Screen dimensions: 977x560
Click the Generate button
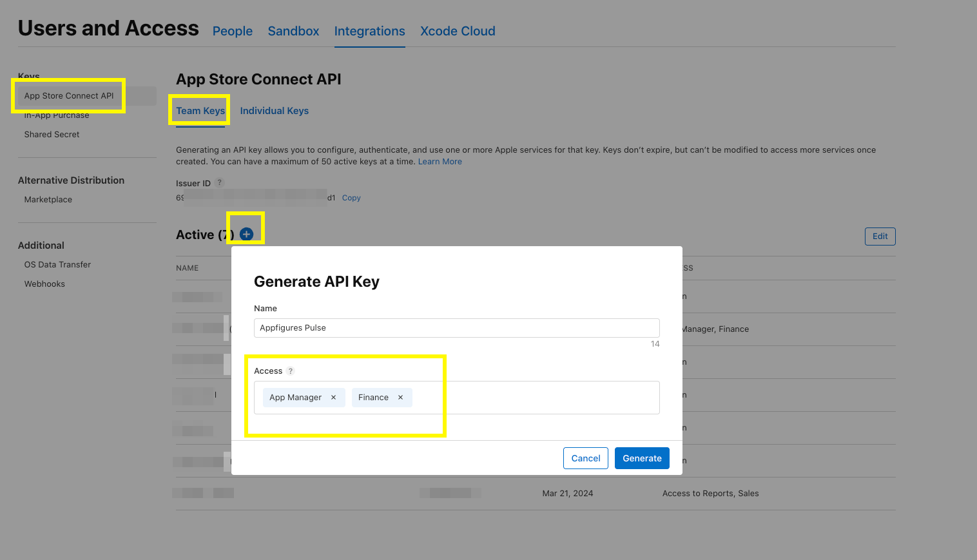click(x=641, y=458)
